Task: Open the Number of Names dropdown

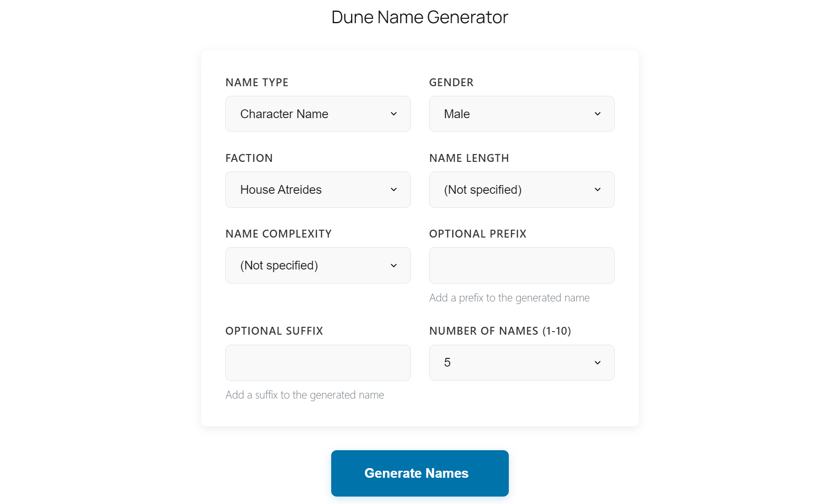Action: [x=521, y=362]
